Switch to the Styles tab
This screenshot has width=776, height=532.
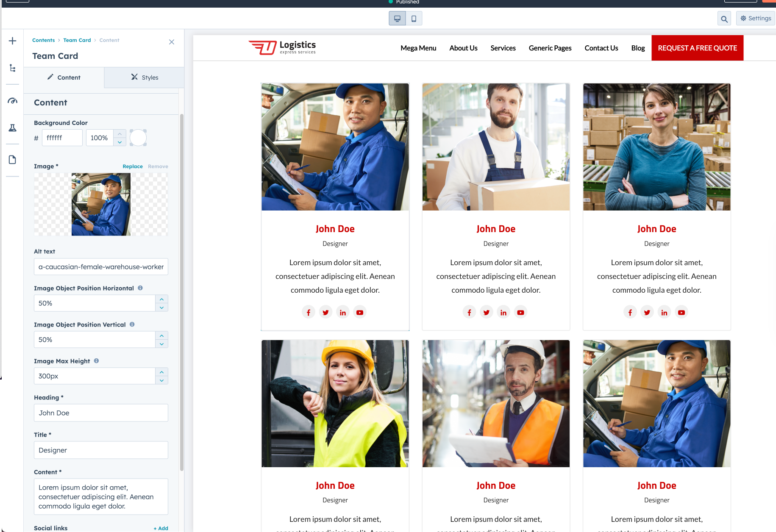[144, 78]
